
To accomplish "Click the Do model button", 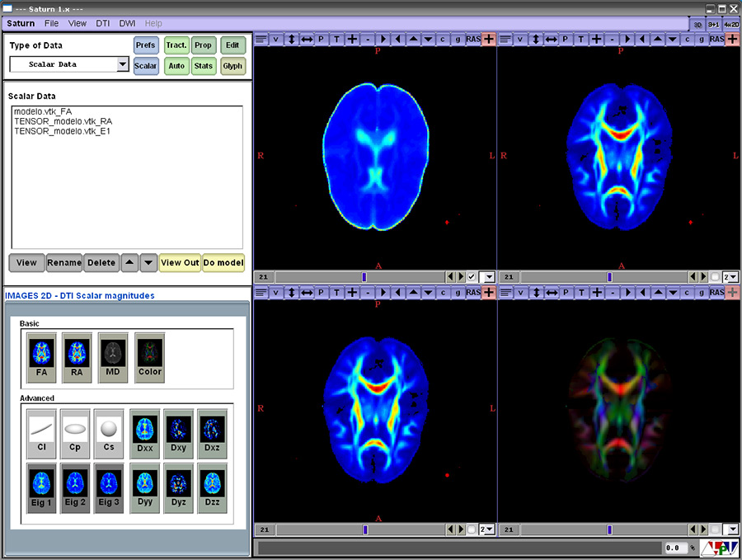I will coord(223,263).
